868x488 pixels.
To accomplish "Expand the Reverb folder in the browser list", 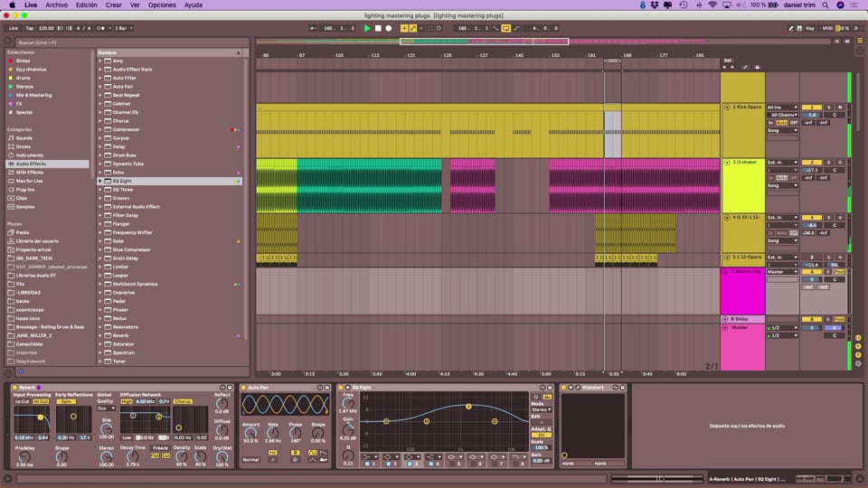I will pos(100,336).
